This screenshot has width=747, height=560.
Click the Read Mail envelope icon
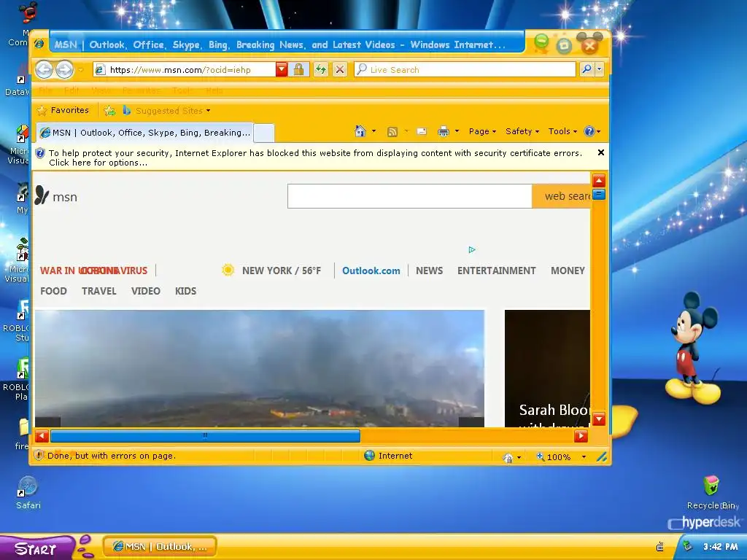tap(422, 131)
